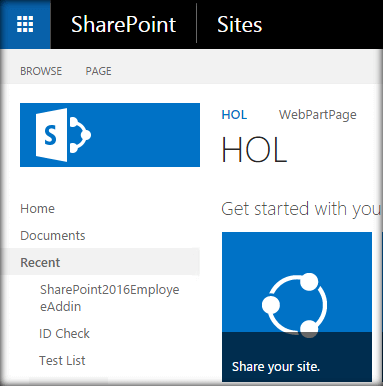Click the Share your site caption text
The width and height of the screenshot is (383, 386).
tap(276, 367)
